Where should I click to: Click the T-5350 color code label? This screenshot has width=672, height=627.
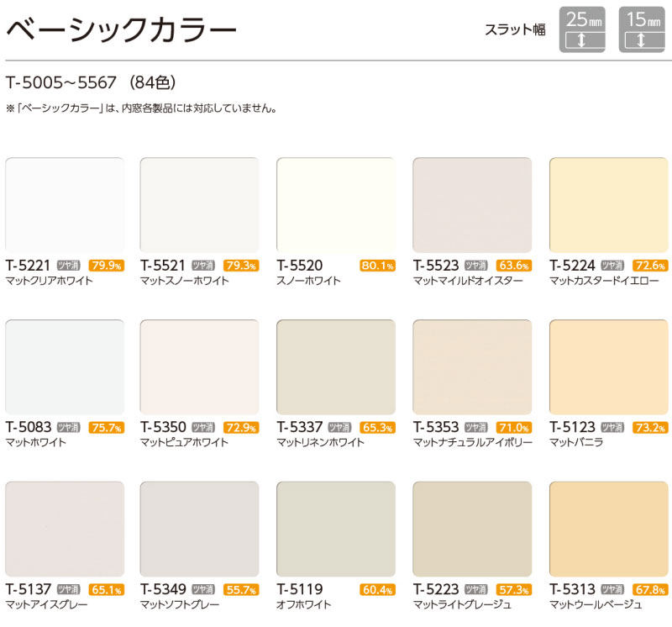(x=163, y=427)
